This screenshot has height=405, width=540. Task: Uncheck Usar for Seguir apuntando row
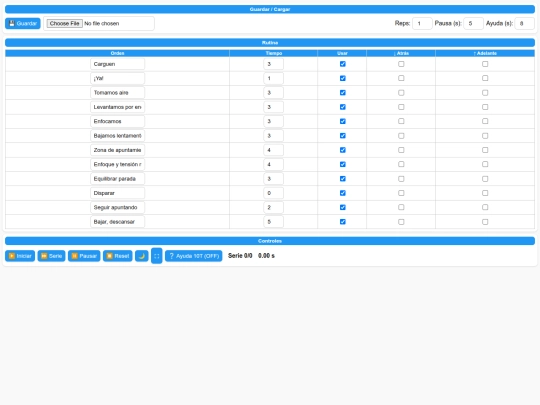(x=343, y=207)
